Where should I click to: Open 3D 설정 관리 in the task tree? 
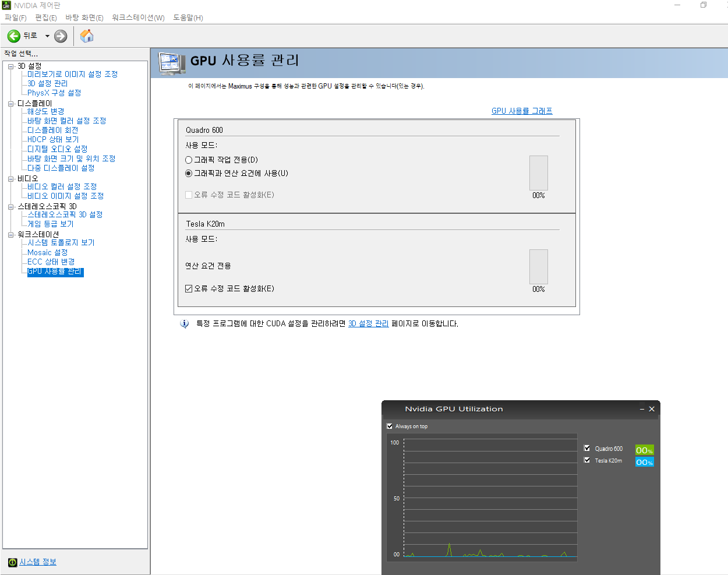(x=48, y=84)
